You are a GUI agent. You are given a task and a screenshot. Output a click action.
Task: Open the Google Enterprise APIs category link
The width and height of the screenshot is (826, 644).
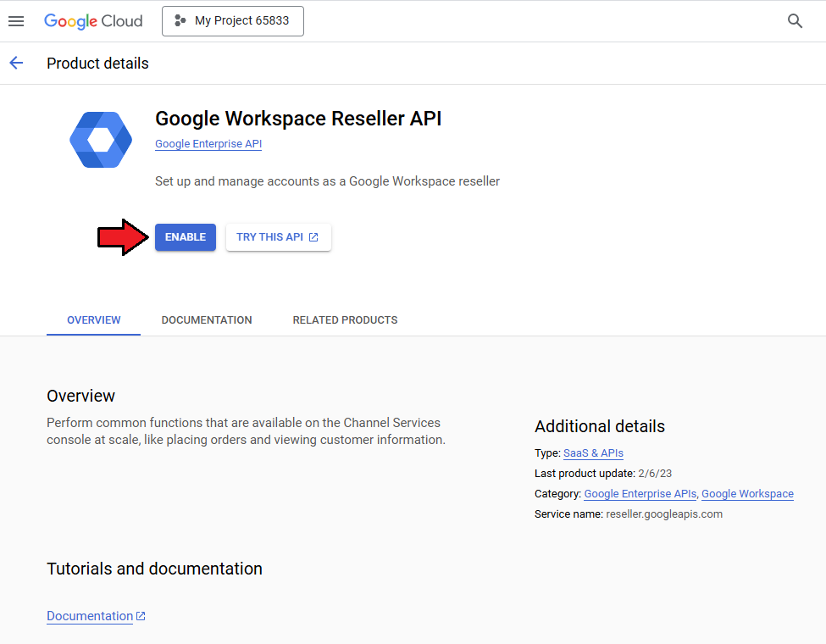tap(640, 494)
